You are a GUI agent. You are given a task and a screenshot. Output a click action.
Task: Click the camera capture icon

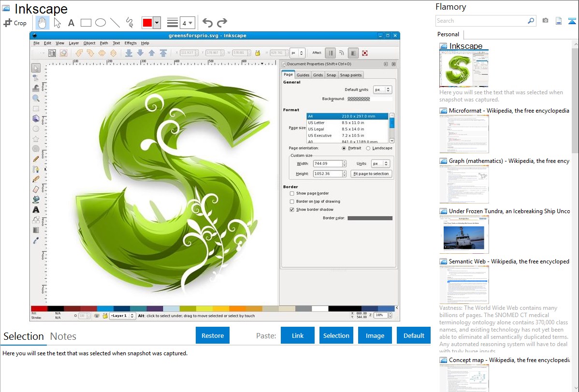[x=545, y=21]
